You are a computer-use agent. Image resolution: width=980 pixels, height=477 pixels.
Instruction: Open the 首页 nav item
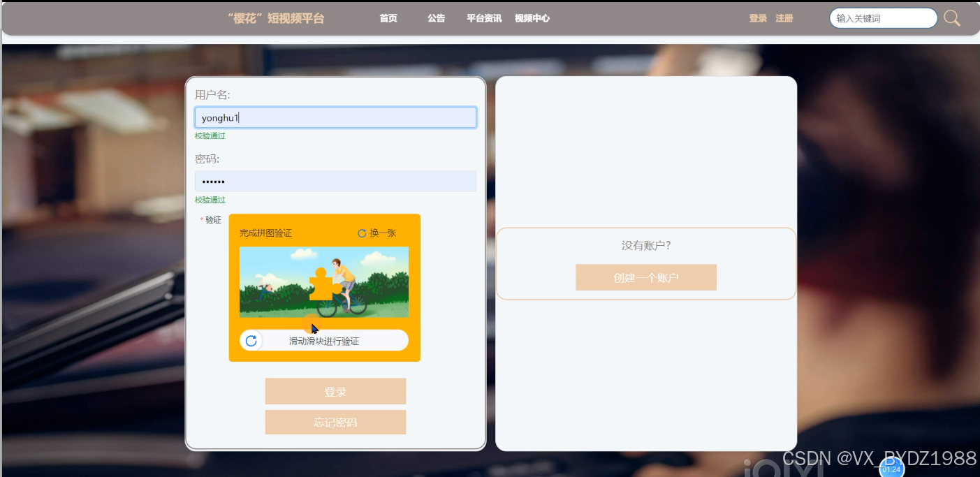click(x=388, y=18)
